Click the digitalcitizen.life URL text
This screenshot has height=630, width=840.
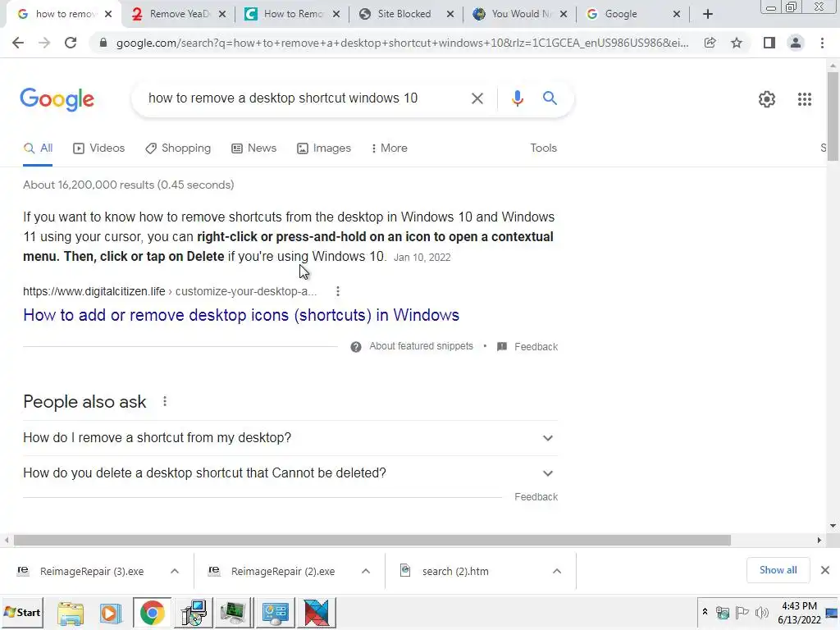(x=94, y=291)
